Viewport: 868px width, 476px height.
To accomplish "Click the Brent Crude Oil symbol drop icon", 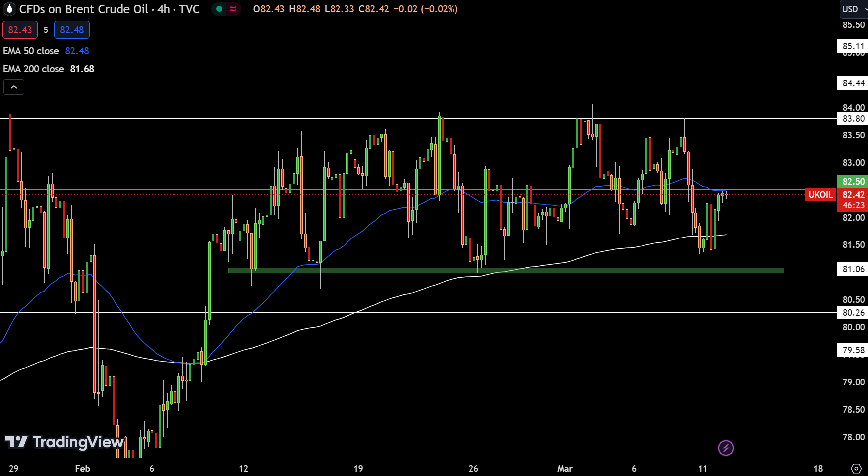I will point(9,9).
